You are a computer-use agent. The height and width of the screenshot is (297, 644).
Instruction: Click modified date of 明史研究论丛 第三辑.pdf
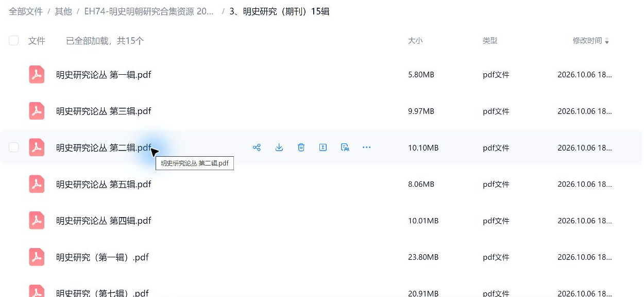(585, 111)
